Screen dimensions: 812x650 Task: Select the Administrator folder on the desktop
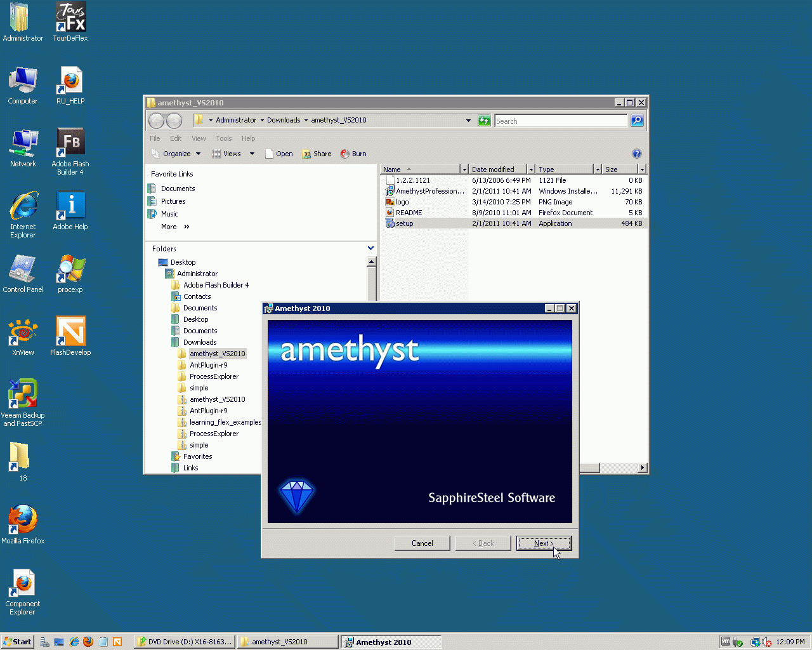(23, 22)
